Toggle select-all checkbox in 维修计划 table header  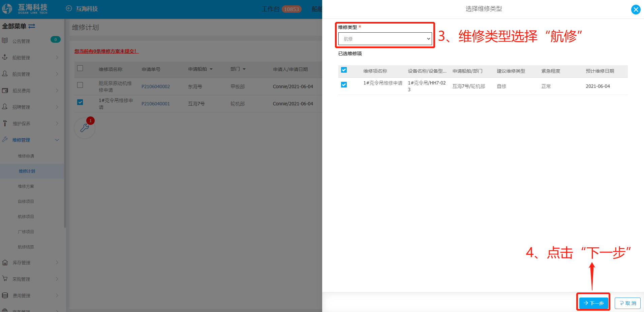pos(80,68)
